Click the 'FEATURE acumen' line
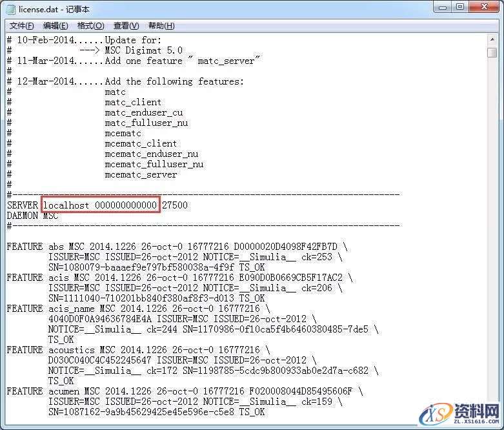The height and width of the screenshot is (430, 504). (x=185, y=391)
